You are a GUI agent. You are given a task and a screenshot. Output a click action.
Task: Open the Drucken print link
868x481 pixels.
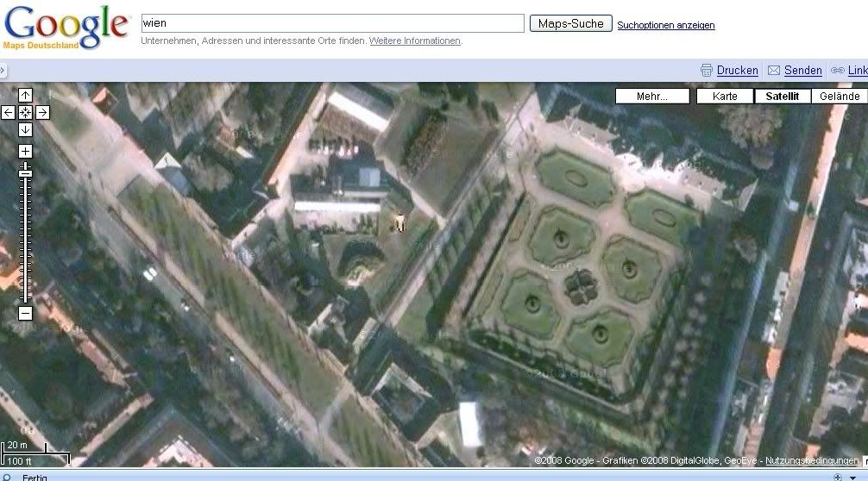click(738, 70)
